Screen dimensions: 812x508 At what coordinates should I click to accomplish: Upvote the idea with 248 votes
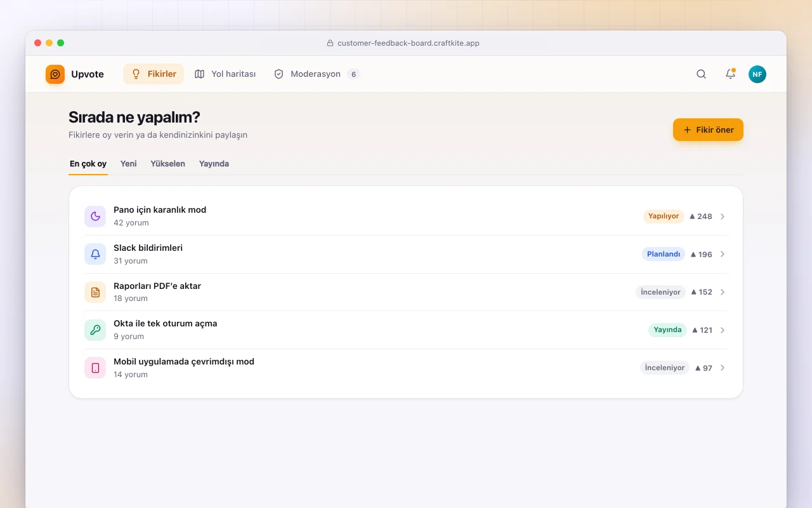(x=701, y=217)
